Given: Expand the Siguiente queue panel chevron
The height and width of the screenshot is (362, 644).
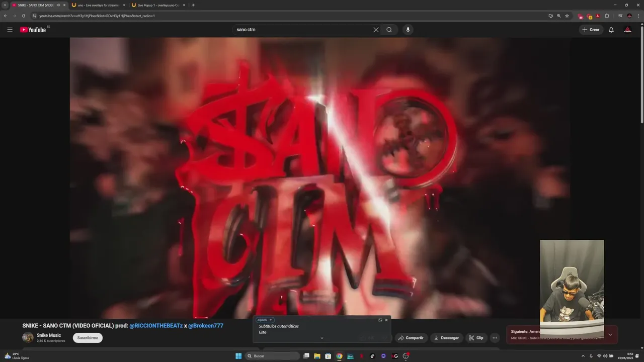Looking at the screenshot, I should (x=610, y=335).
